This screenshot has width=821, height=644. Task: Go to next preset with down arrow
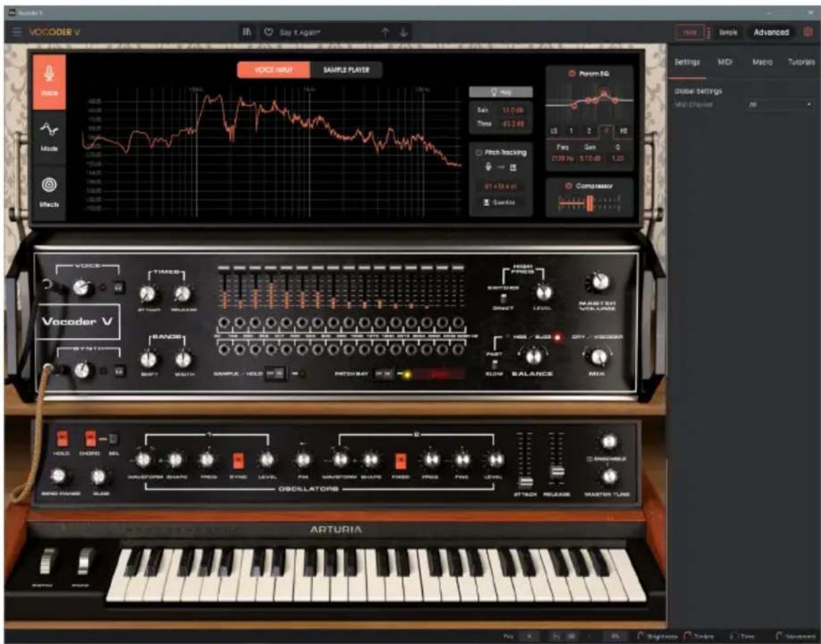(403, 32)
